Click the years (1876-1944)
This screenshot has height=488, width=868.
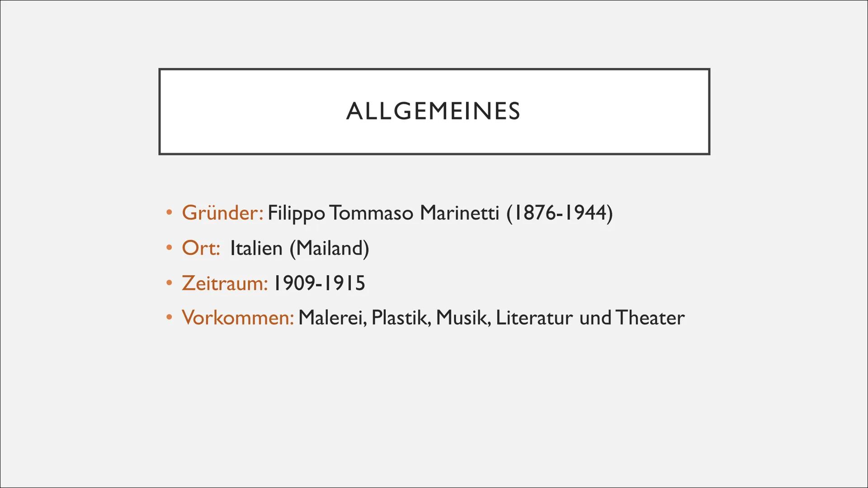(559, 213)
